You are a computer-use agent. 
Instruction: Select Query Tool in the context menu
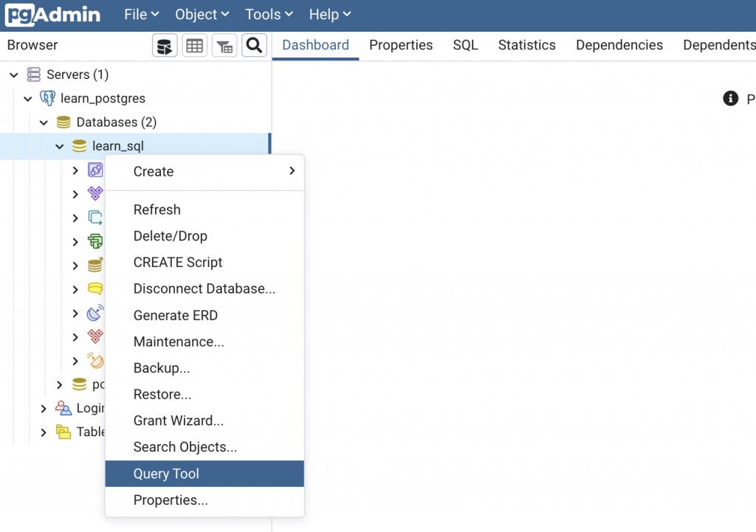coord(205,474)
